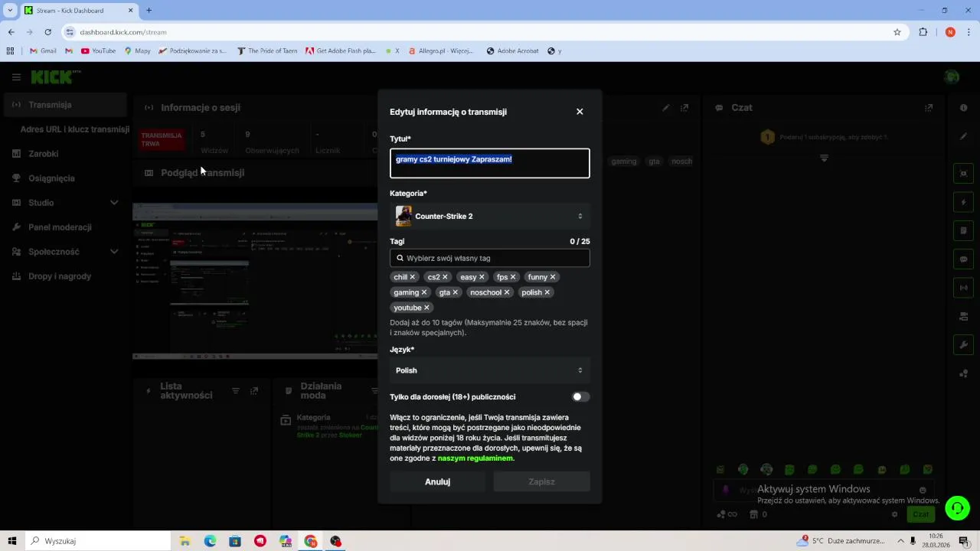Remove the polish tag
The image size is (980, 551).
point(547,292)
